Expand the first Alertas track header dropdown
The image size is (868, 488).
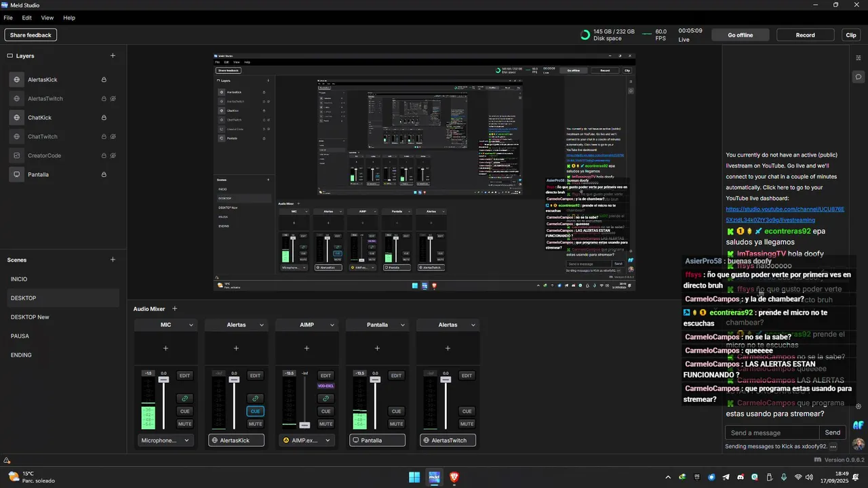[x=262, y=325]
